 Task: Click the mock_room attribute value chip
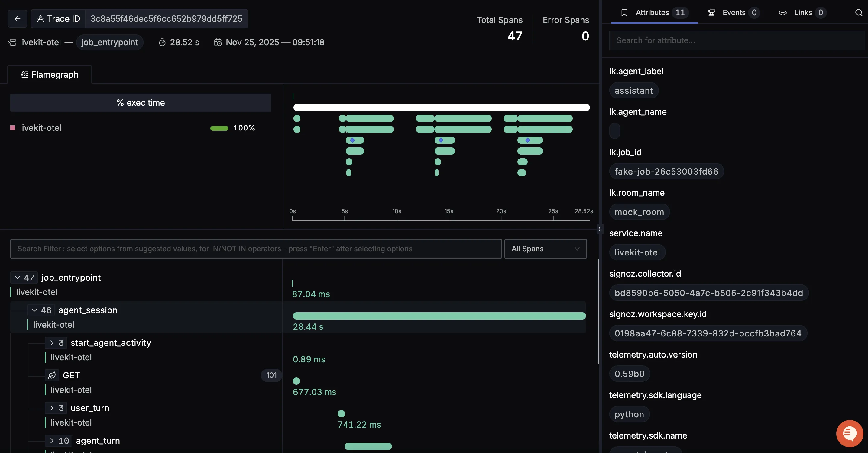639,212
